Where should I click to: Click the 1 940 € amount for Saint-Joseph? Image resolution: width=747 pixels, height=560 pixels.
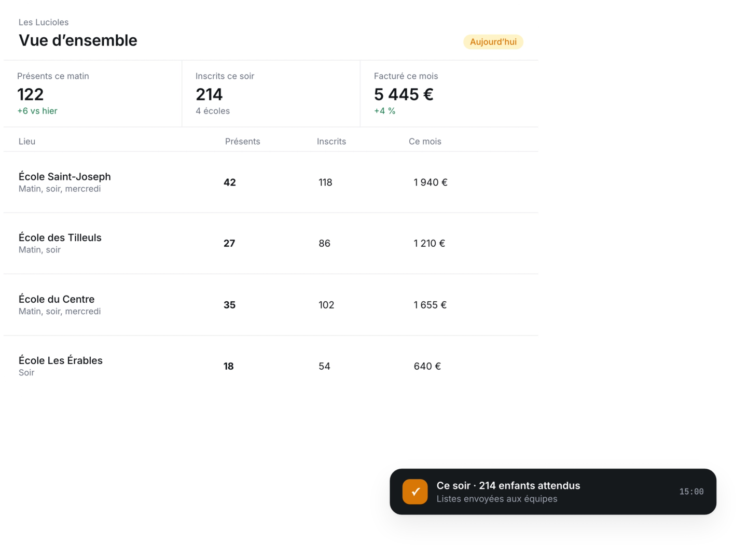tap(431, 183)
